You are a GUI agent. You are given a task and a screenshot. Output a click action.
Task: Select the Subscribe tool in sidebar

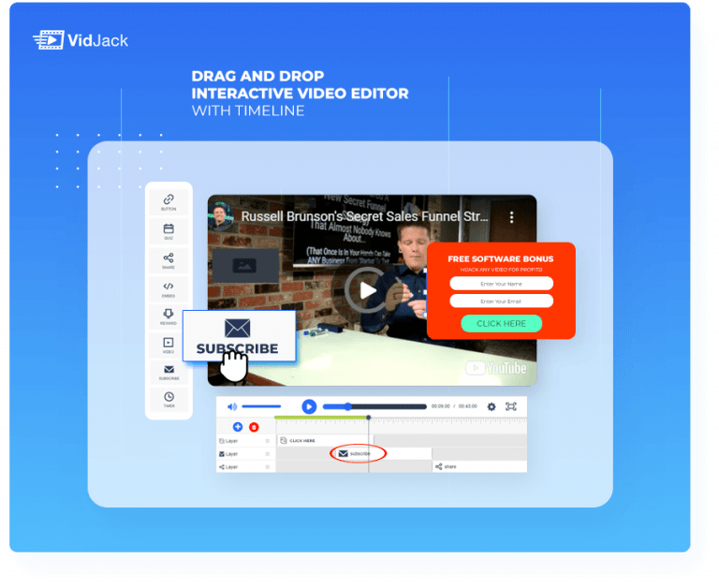click(x=169, y=373)
